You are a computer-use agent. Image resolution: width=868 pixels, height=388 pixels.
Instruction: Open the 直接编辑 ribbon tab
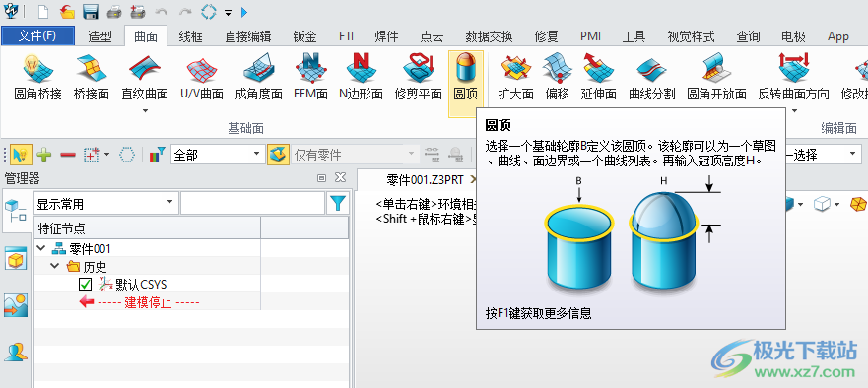click(x=248, y=36)
